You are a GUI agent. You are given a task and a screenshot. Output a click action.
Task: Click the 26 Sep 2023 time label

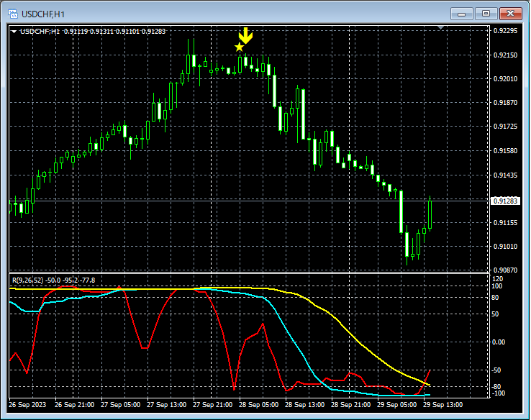click(x=27, y=405)
